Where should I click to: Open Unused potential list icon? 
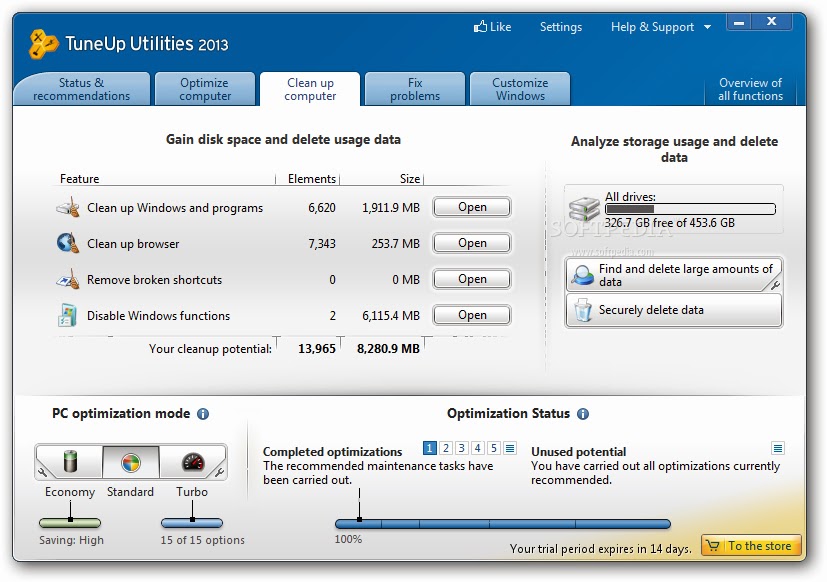(x=777, y=448)
